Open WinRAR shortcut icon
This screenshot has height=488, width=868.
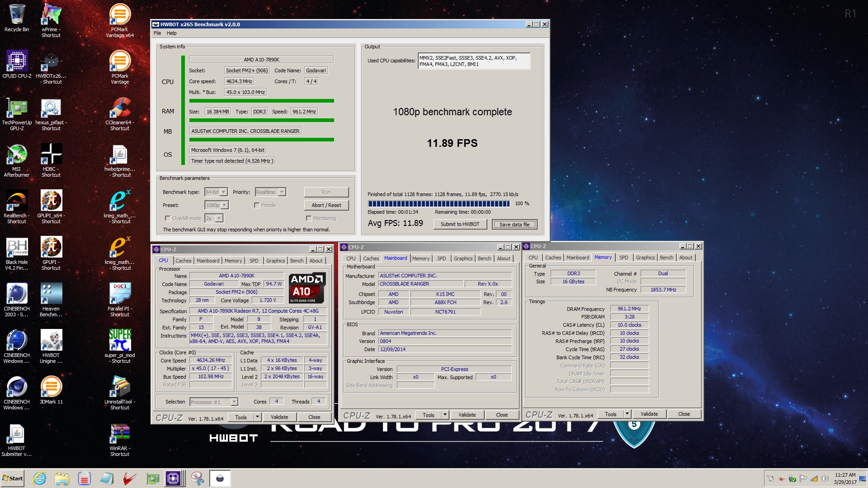120,440
